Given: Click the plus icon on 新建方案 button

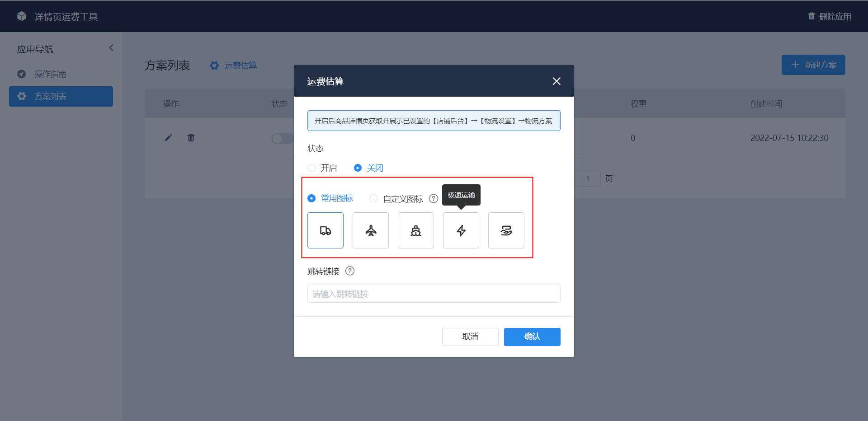Looking at the screenshot, I should tap(795, 65).
